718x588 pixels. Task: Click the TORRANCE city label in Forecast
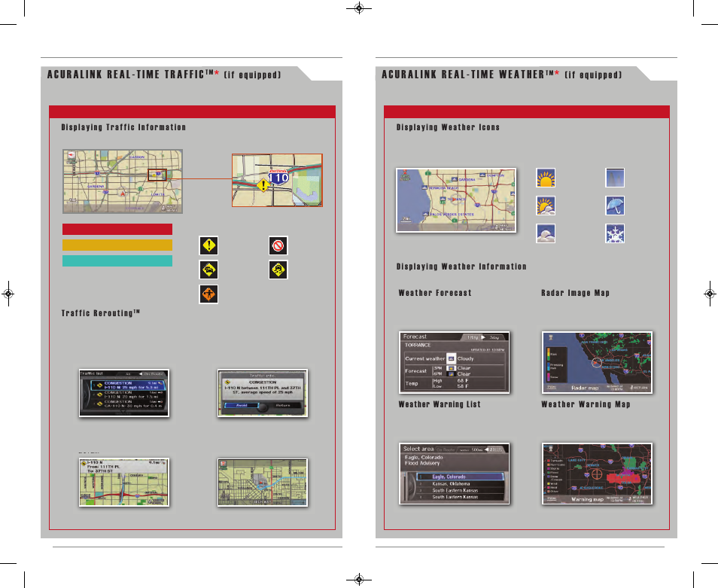click(x=418, y=346)
